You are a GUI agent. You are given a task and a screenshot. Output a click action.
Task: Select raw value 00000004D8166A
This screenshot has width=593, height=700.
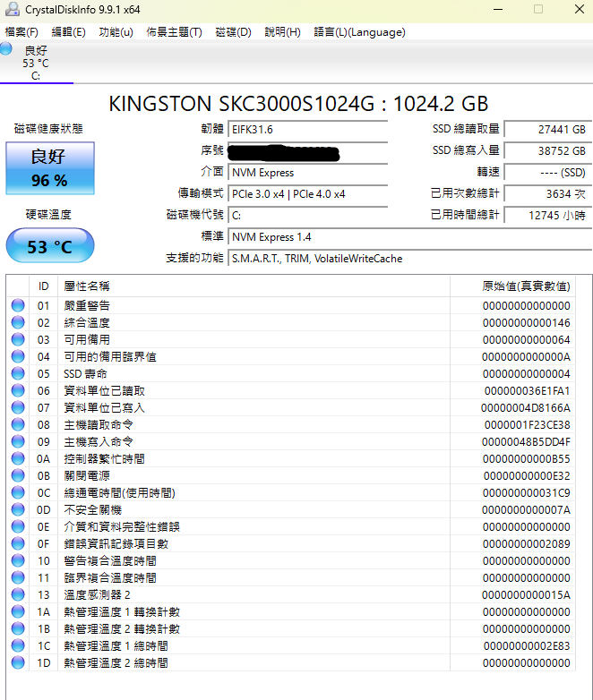pos(526,408)
